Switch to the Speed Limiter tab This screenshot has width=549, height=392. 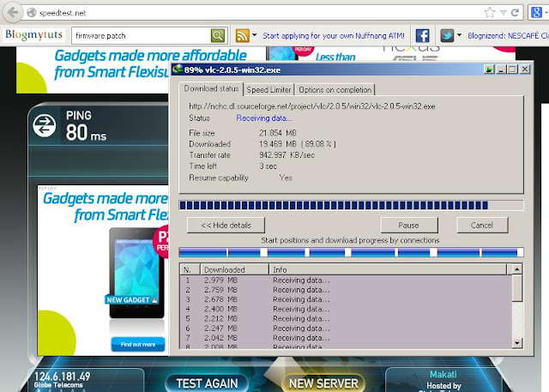click(268, 90)
